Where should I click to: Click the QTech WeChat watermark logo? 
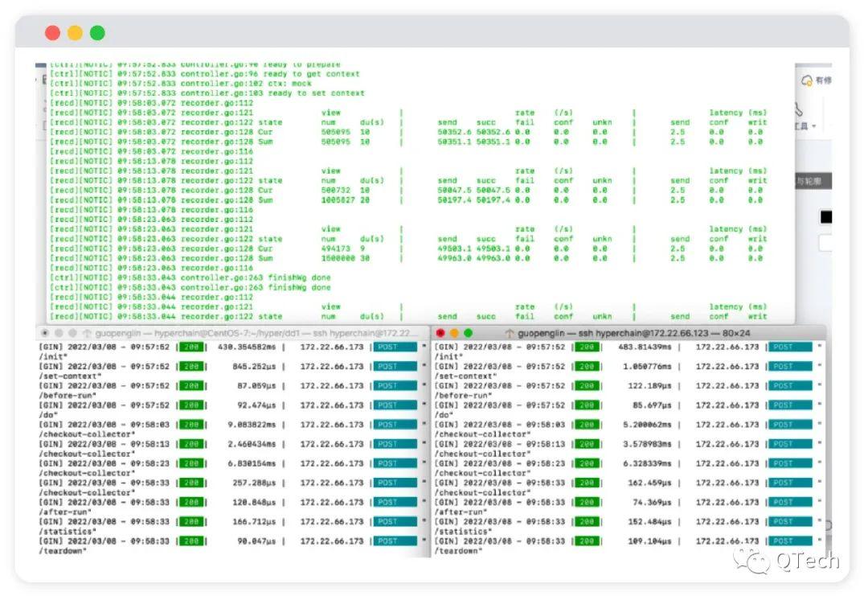pos(751,560)
